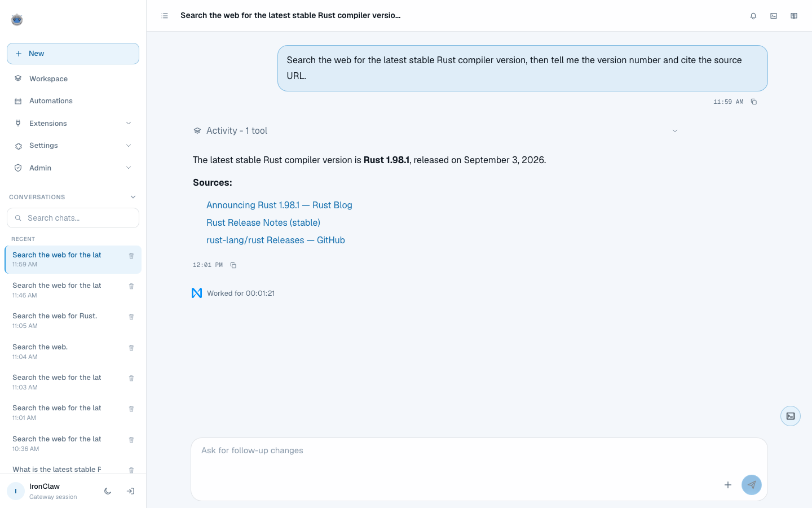Click the plus attachment icon in composer
Image resolution: width=812 pixels, height=508 pixels.
pos(728,485)
